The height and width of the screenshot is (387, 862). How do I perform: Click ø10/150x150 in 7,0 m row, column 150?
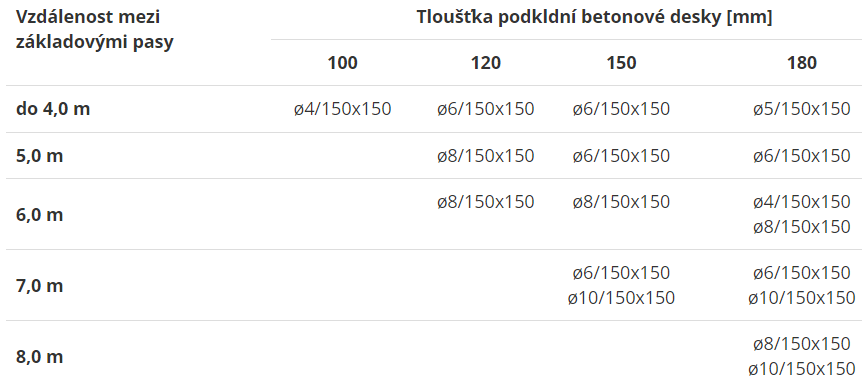tap(621, 298)
